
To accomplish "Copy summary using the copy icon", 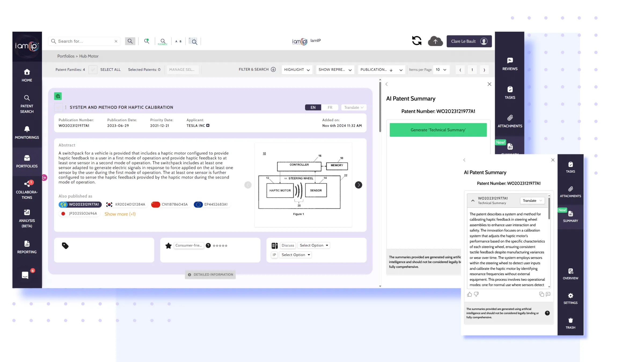I will point(541,294).
